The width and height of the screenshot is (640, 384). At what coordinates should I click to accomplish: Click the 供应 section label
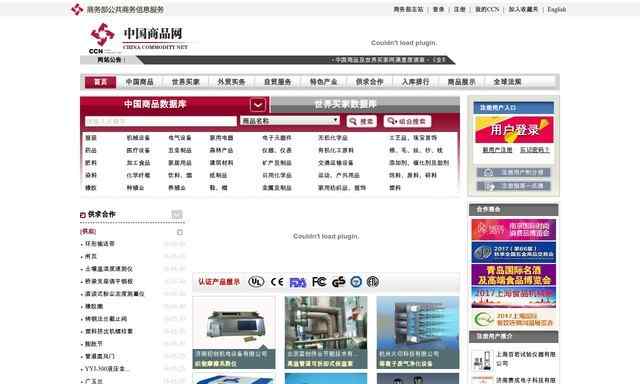[89, 231]
